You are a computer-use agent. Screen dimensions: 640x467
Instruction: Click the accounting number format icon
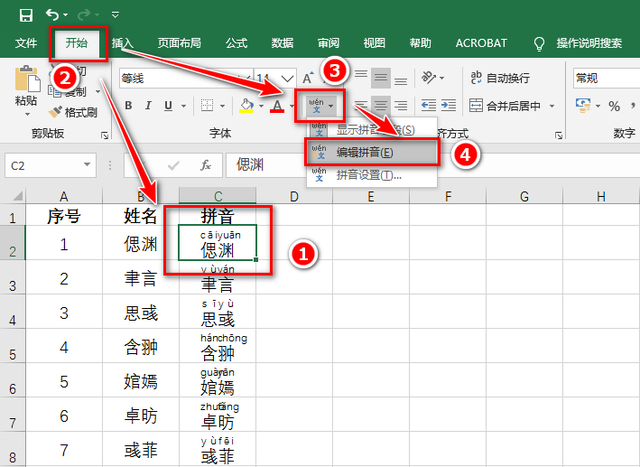(583, 106)
